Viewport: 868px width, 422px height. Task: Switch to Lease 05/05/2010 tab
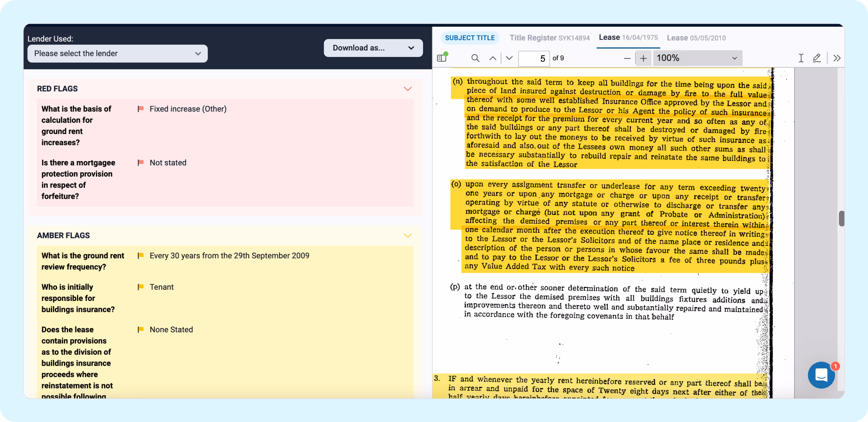(696, 38)
